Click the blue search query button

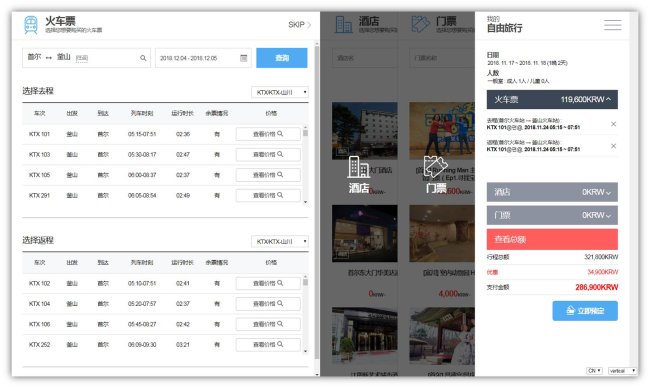(282, 58)
